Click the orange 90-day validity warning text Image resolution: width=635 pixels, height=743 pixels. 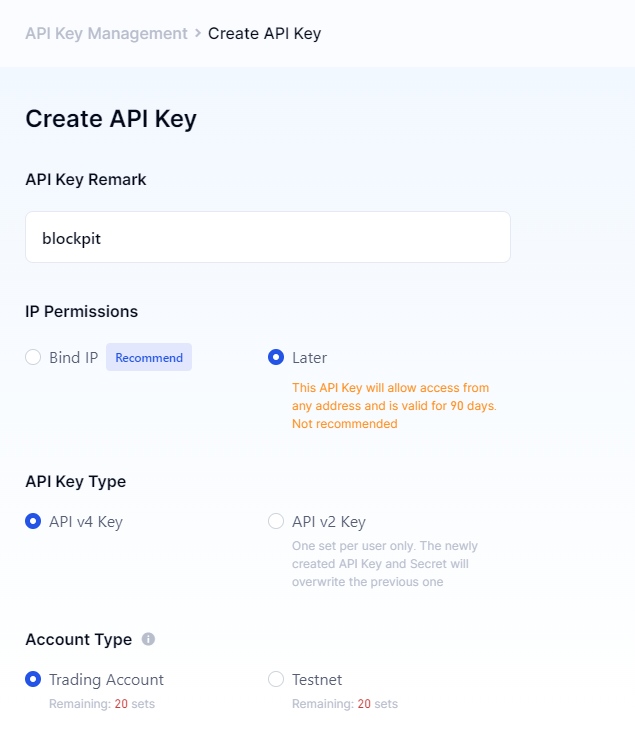click(x=394, y=405)
